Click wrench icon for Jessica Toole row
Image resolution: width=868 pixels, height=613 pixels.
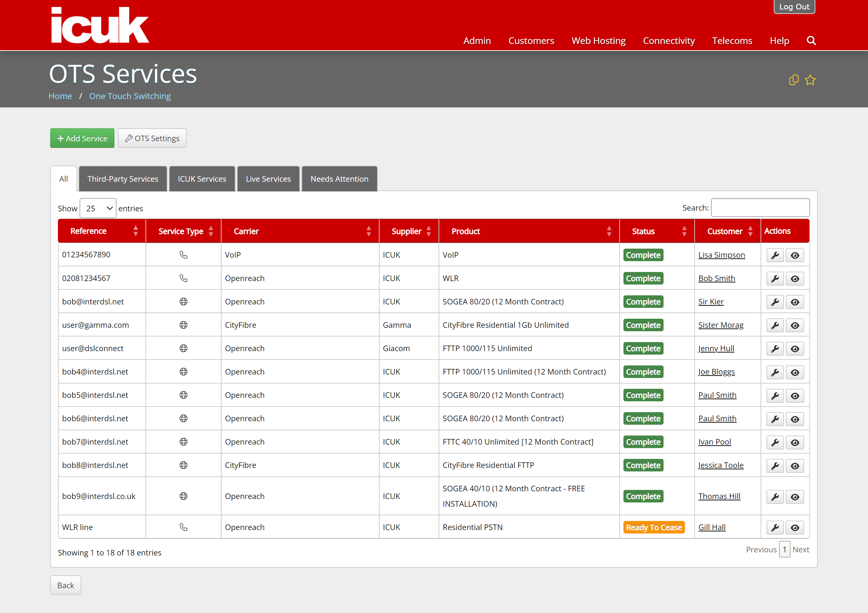pos(775,466)
